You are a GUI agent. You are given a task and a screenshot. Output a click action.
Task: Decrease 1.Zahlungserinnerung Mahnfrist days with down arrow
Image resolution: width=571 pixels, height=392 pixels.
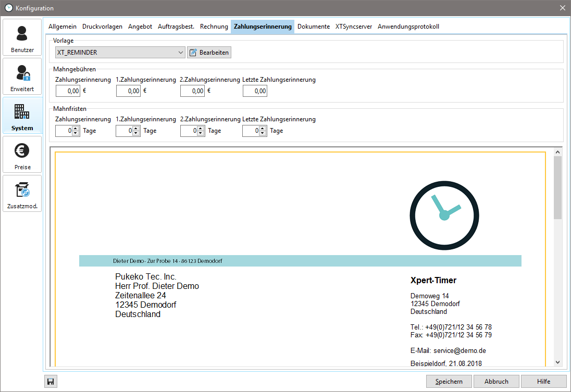pyautogui.click(x=136, y=133)
